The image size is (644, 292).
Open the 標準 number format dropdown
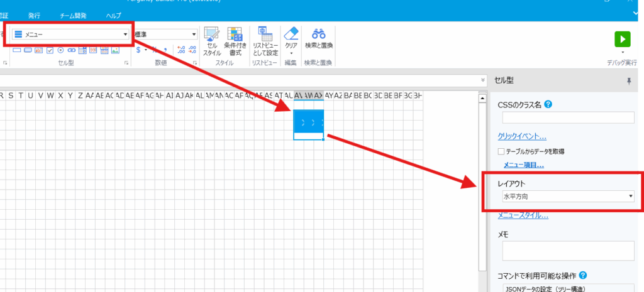click(x=194, y=34)
